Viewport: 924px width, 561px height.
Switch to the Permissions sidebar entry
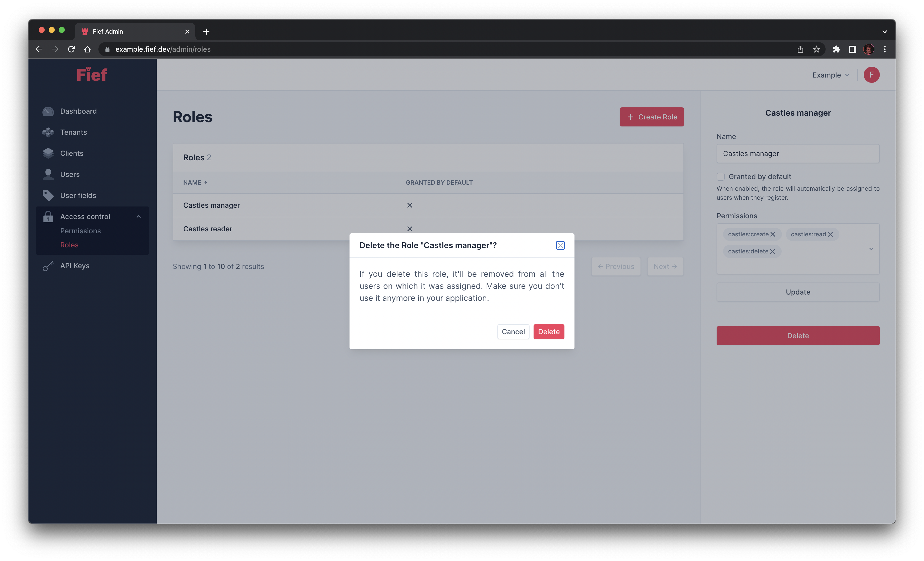point(80,231)
